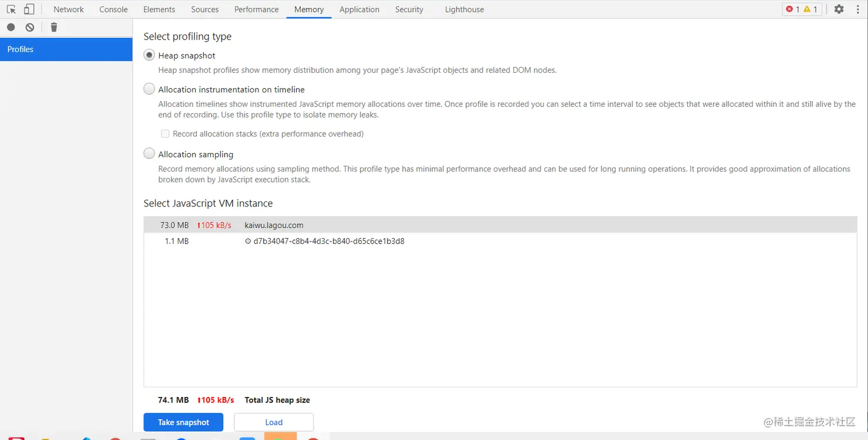868x440 pixels.
Task: Click the yellow warning count indicator
Action: point(811,9)
